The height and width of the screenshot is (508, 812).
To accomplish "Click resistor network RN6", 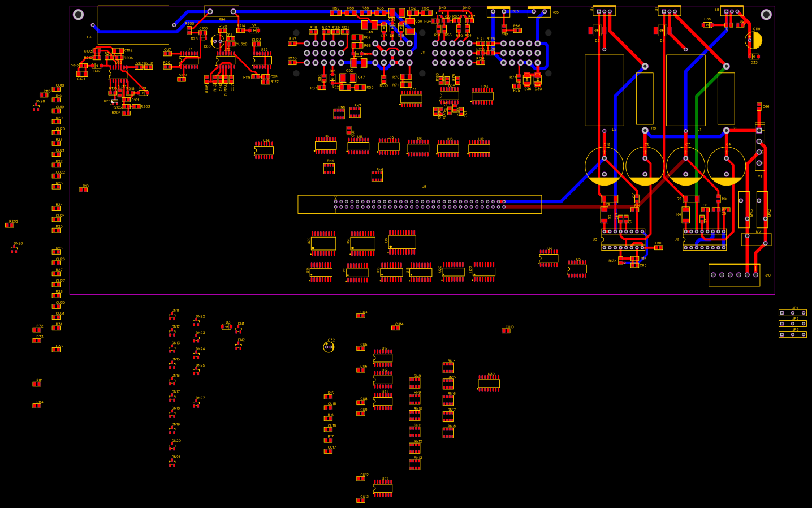I will click(377, 176).
